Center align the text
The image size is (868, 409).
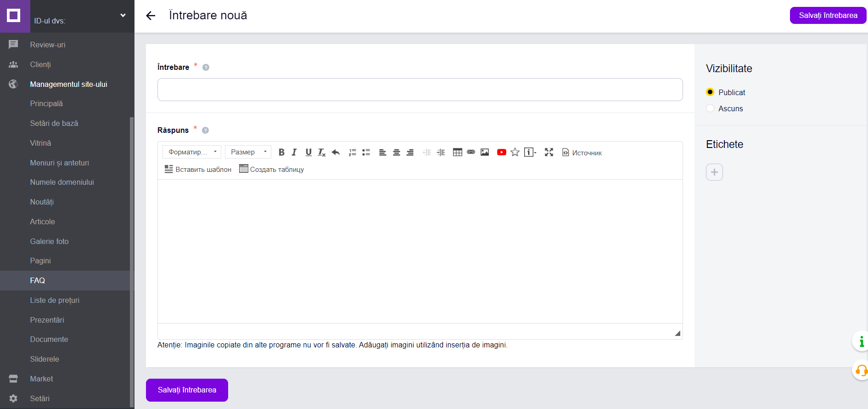coord(397,152)
